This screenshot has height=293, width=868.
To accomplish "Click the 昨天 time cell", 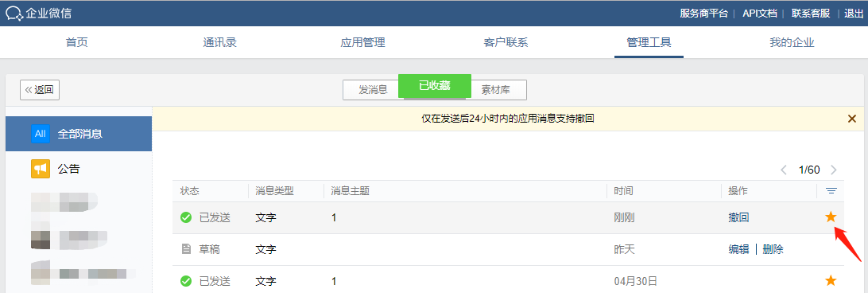I will click(624, 249).
